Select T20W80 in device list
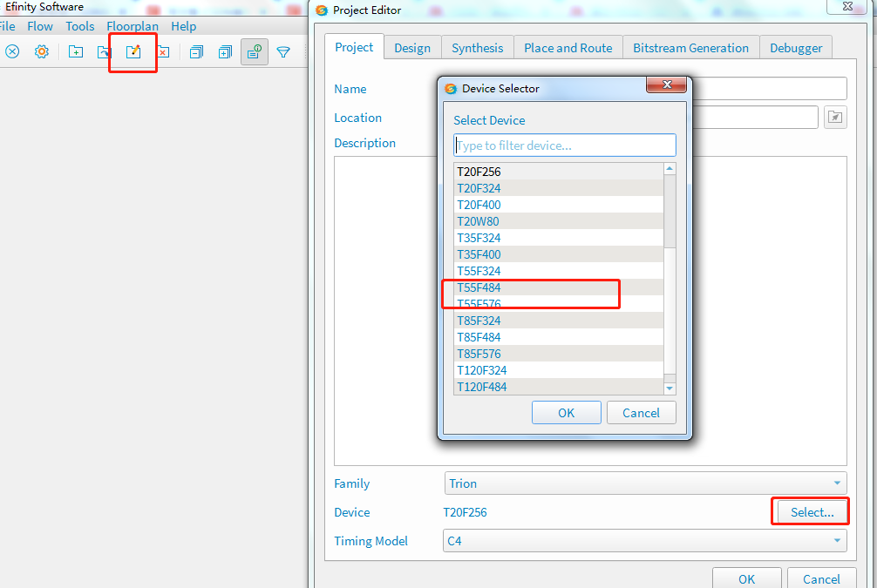The height and width of the screenshot is (588, 877). point(559,221)
